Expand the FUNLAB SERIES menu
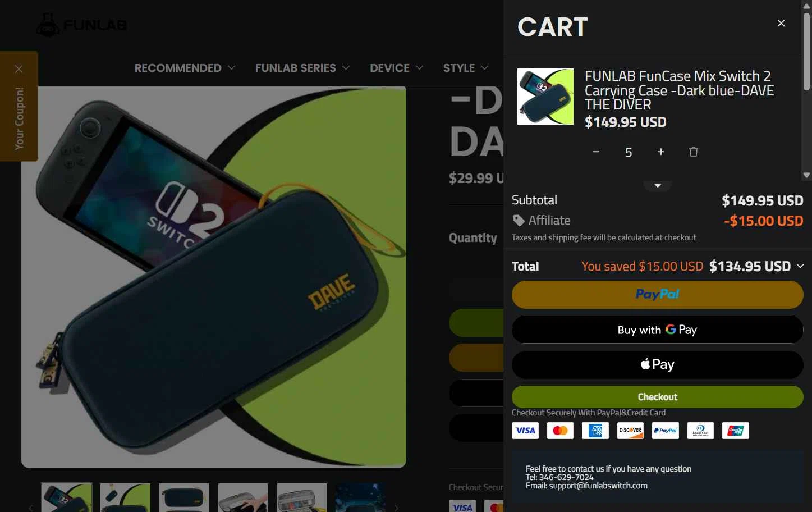This screenshot has height=512, width=812. pos(296,68)
